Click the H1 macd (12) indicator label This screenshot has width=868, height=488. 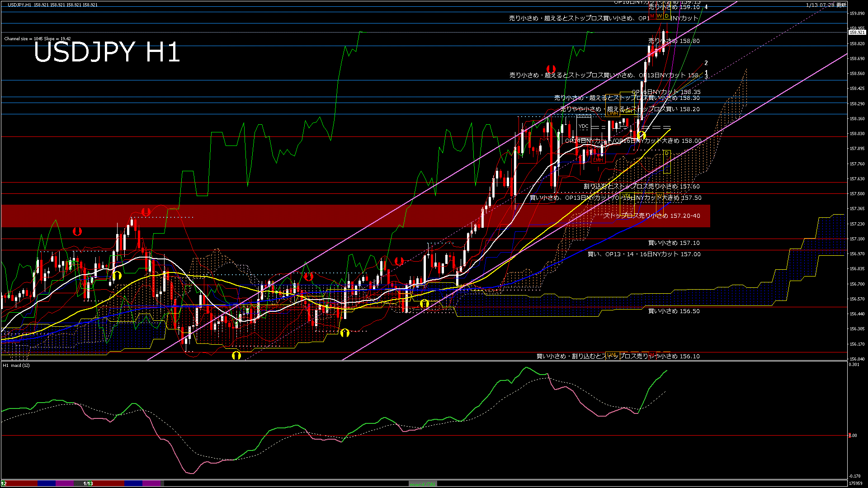(16, 365)
